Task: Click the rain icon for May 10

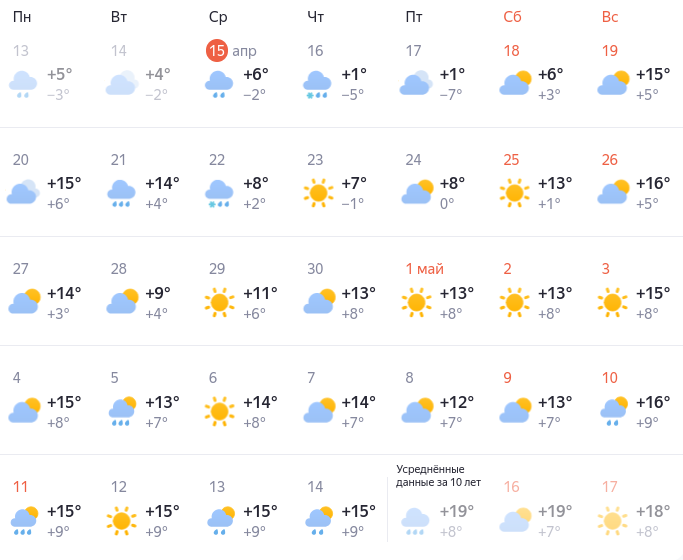Action: click(x=613, y=410)
